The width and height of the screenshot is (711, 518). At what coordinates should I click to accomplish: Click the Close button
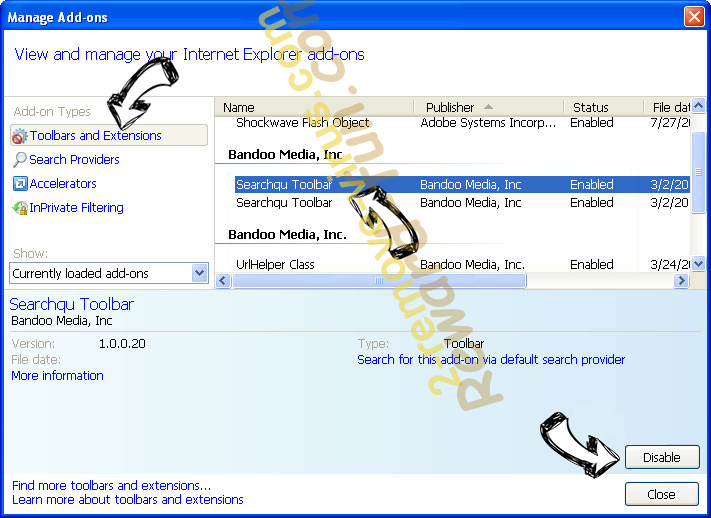(x=662, y=494)
